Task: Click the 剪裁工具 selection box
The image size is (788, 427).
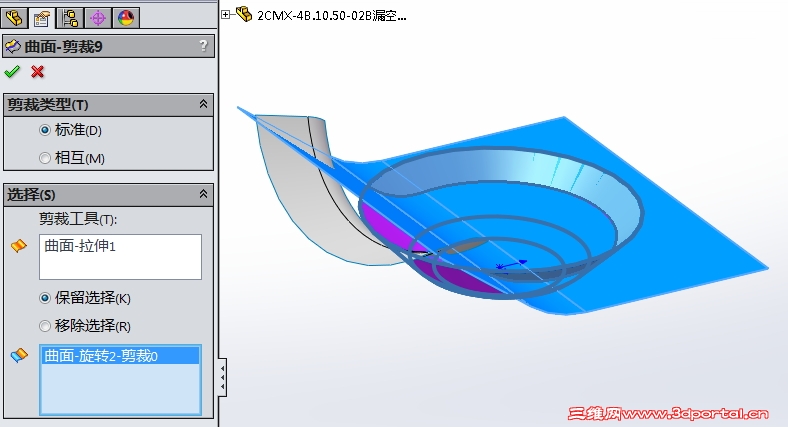Action: pyautogui.click(x=121, y=257)
